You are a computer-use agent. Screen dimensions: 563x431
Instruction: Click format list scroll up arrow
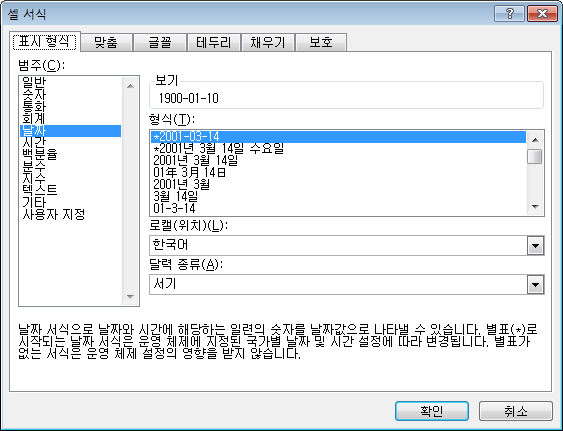pyautogui.click(x=535, y=140)
